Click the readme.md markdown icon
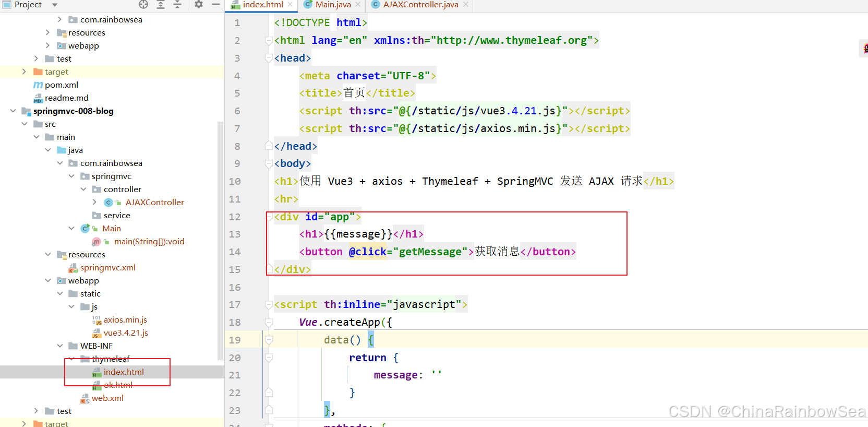This screenshot has height=427, width=868. pos(38,98)
